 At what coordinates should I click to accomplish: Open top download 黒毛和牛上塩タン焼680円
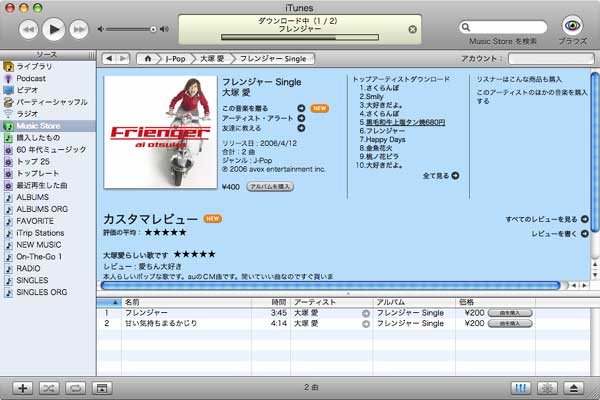[x=405, y=122]
